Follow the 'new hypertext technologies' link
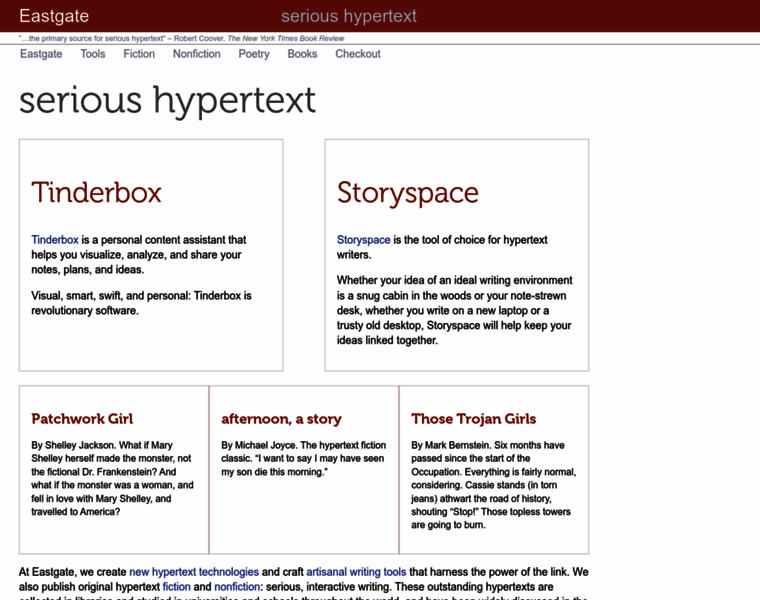The width and height of the screenshot is (760, 600). (x=194, y=572)
